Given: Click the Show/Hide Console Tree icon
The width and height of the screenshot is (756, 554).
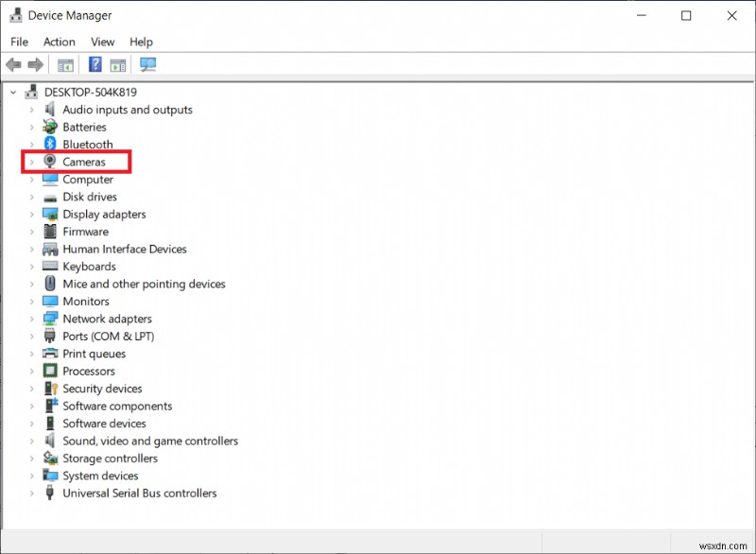Looking at the screenshot, I should click(64, 64).
